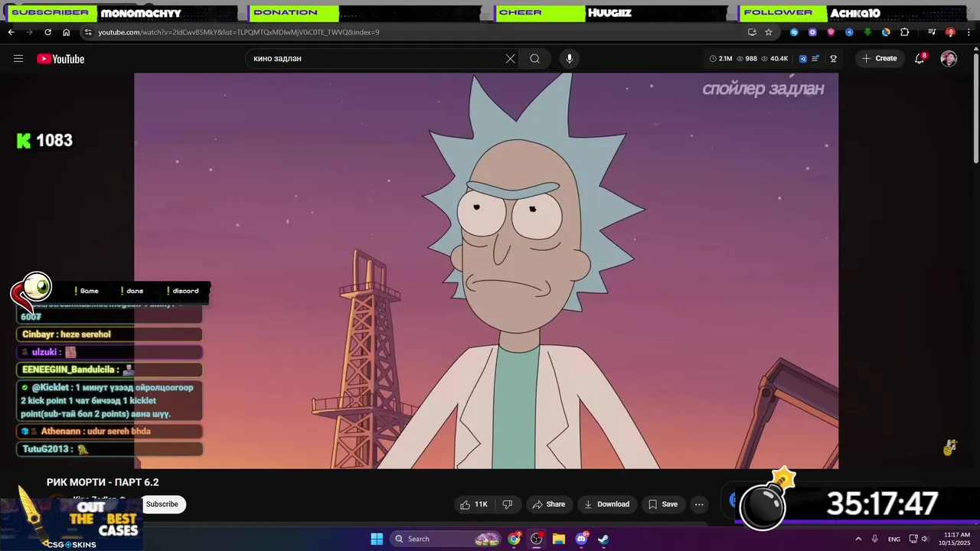Click the taskbar Search box
The image size is (980, 551).
(446, 539)
